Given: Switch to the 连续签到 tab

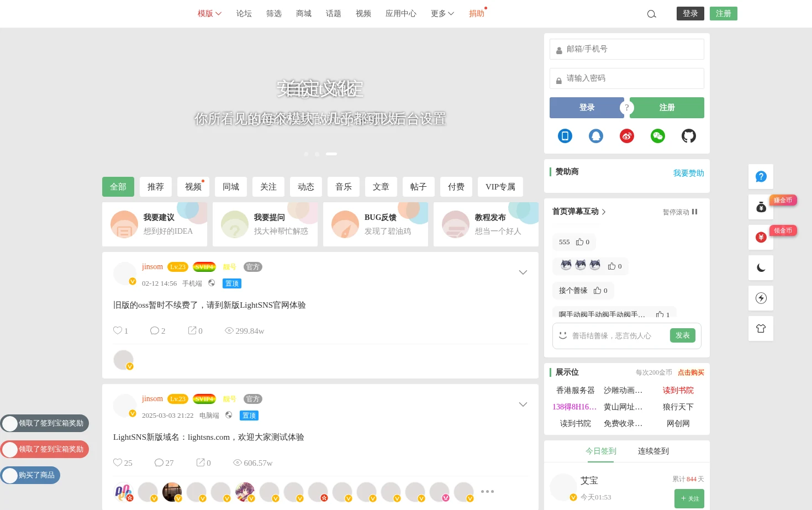Looking at the screenshot, I should coord(653,451).
